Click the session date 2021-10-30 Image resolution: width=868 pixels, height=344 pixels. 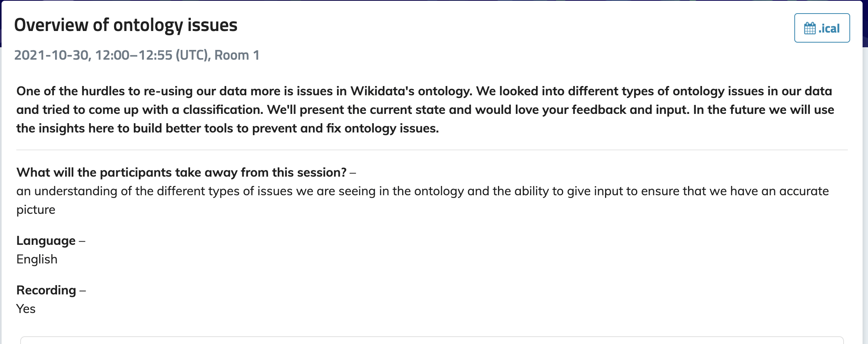point(51,55)
